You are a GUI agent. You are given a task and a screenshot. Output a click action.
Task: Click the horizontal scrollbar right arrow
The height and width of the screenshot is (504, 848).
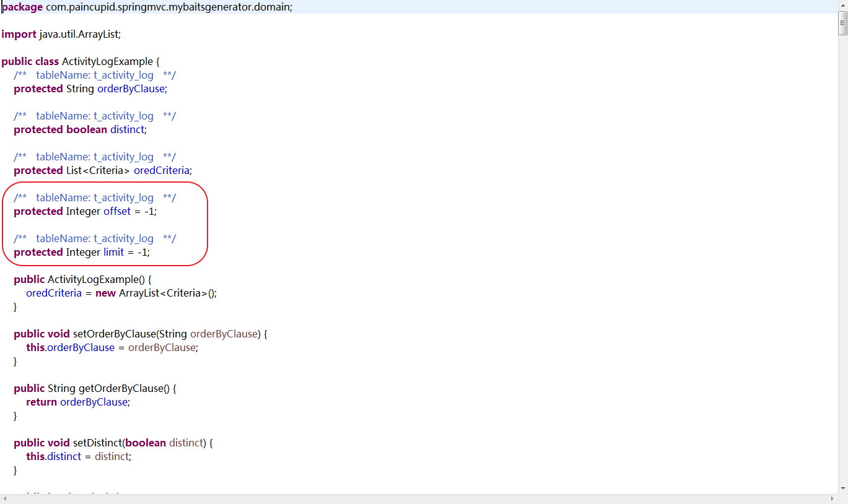pos(834,498)
